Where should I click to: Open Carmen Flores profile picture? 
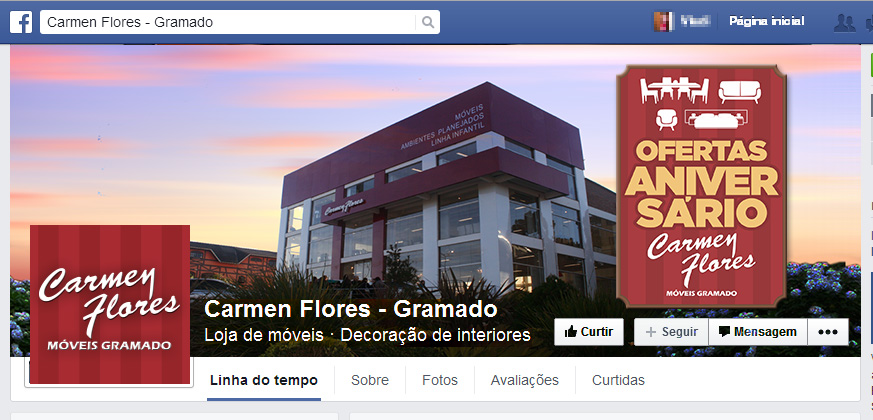(110, 305)
